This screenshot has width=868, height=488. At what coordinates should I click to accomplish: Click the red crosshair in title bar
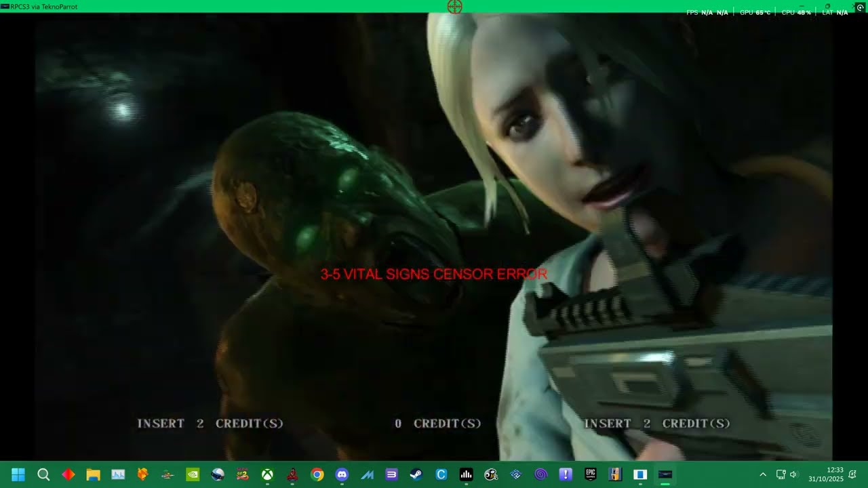tap(454, 7)
